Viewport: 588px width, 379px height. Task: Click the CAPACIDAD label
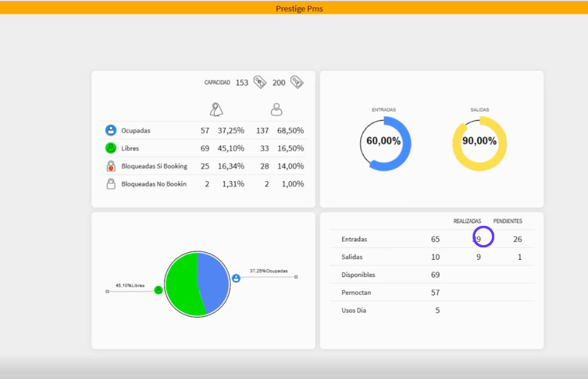217,83
